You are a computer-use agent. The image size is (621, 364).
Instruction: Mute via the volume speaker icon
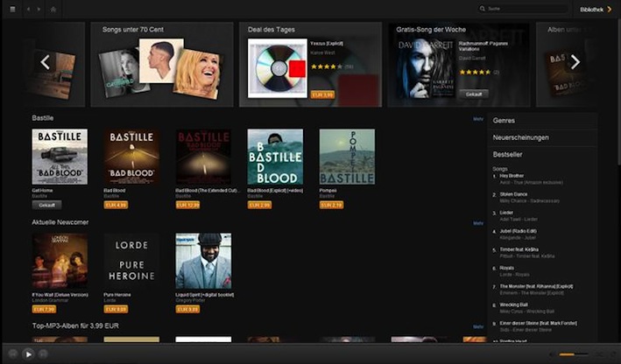tap(552, 354)
